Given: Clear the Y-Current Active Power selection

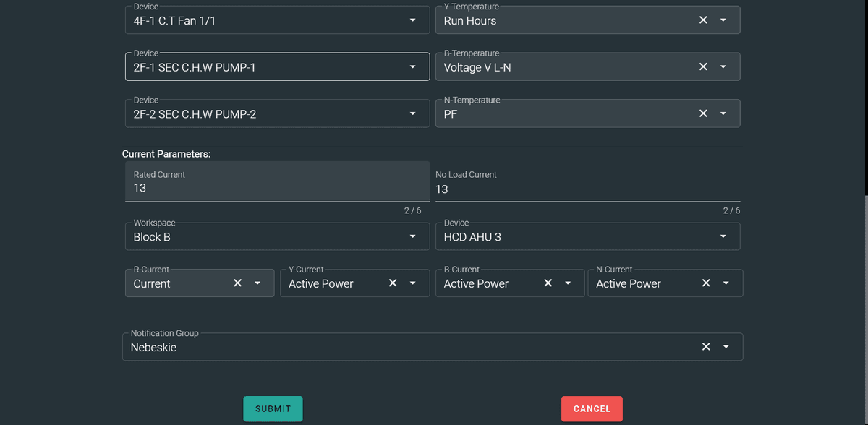Looking at the screenshot, I should point(393,283).
